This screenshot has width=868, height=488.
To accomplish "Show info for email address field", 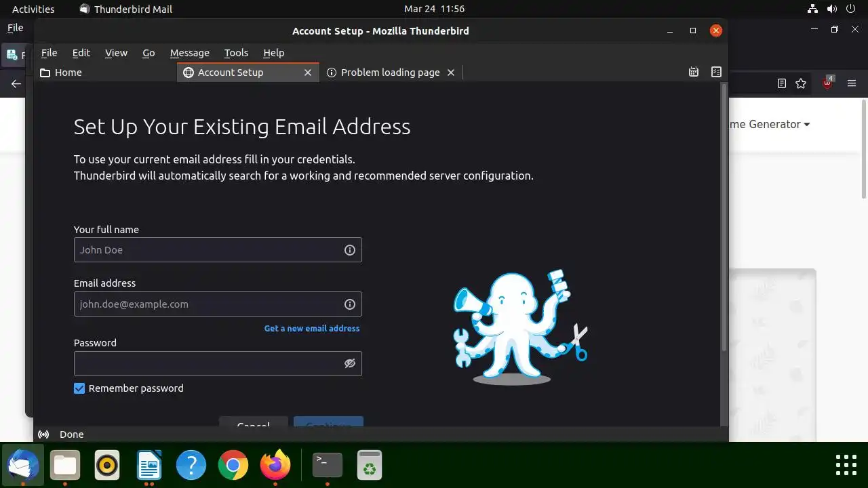I will (x=350, y=304).
